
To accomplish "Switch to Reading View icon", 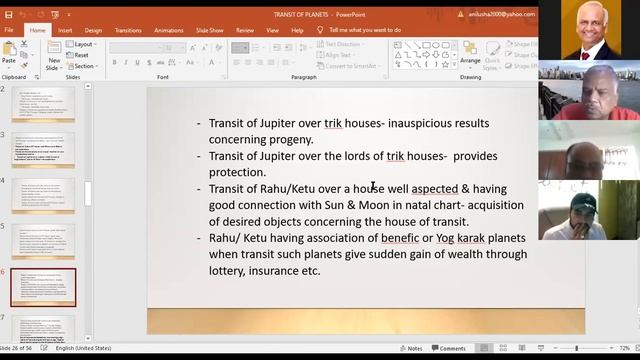I will click(522, 348).
